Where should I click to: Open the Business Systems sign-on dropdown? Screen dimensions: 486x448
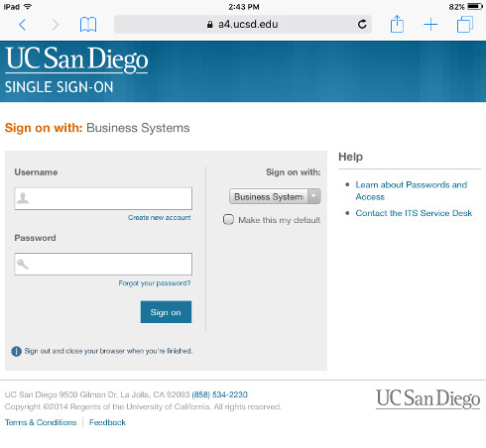point(275,196)
